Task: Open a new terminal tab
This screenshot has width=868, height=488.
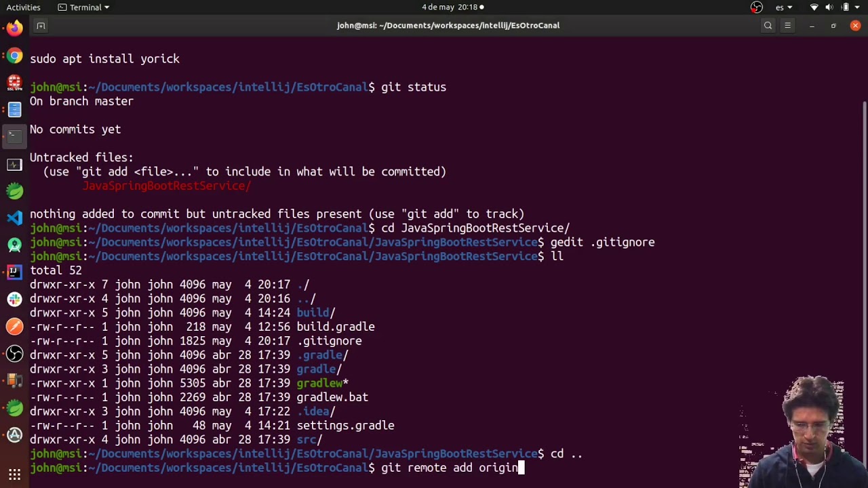Action: 41,26
